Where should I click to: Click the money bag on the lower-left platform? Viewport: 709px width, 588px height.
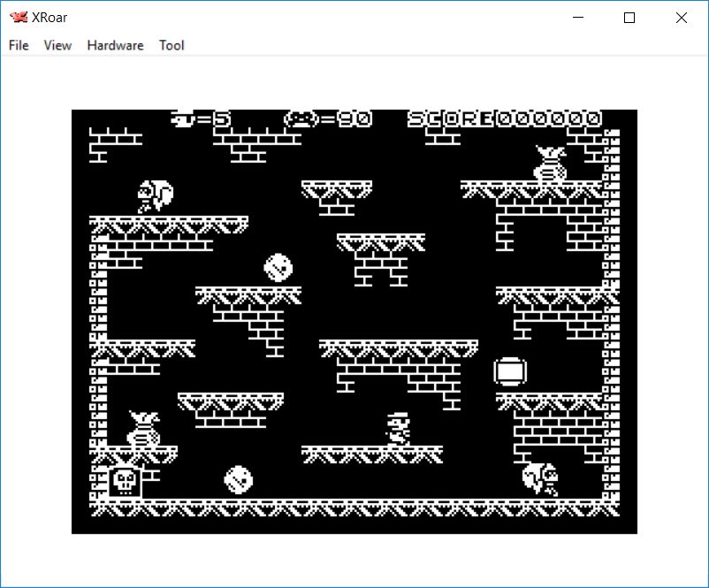[142, 428]
